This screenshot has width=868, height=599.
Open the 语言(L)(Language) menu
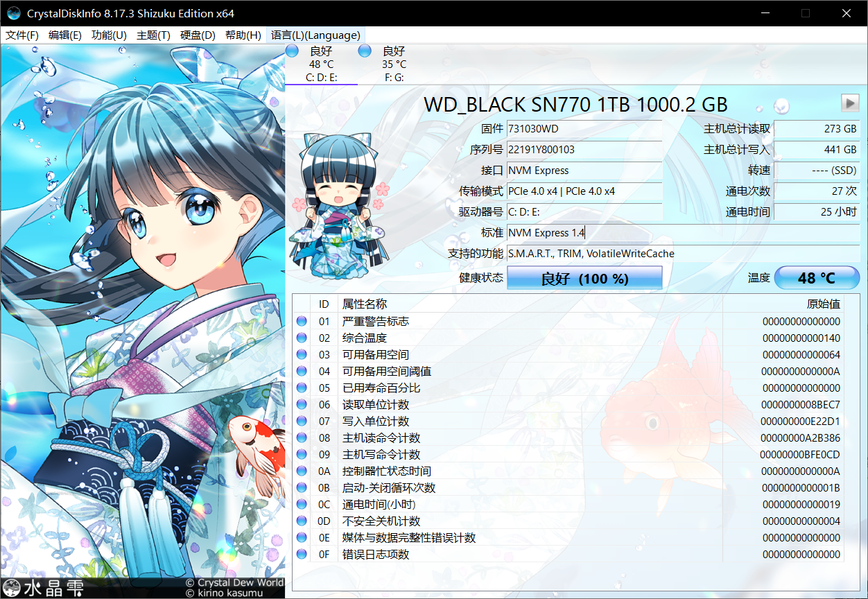coord(315,35)
